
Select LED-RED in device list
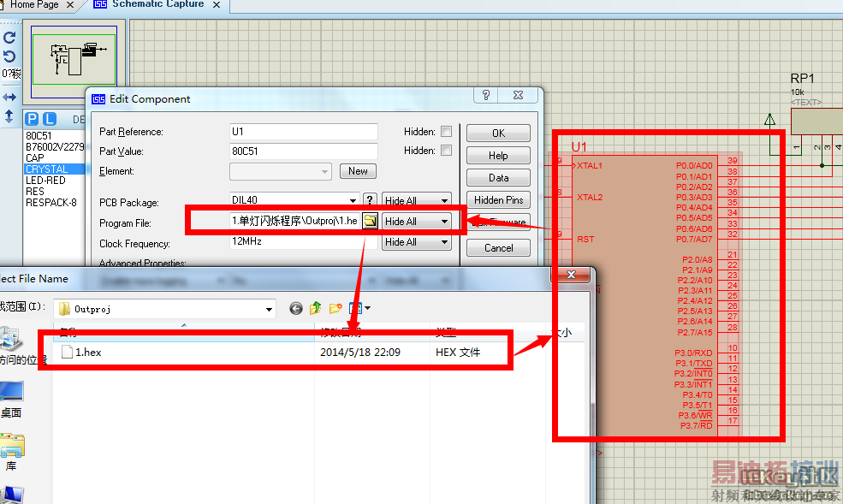point(45,181)
